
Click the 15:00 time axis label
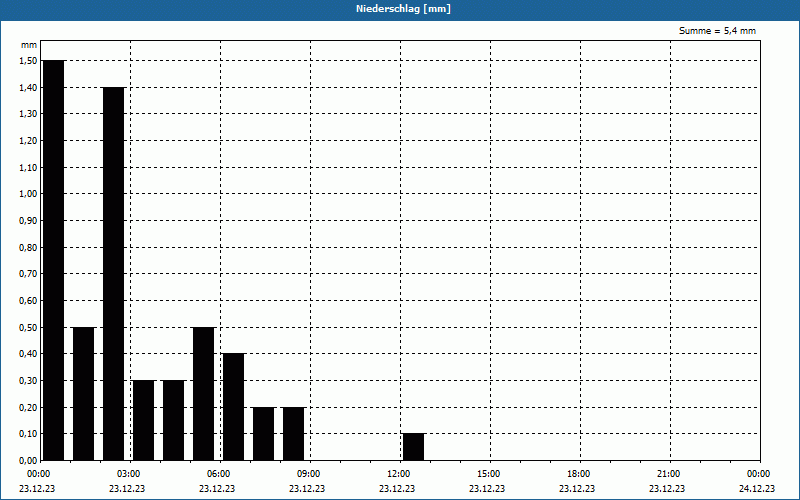[x=488, y=474]
